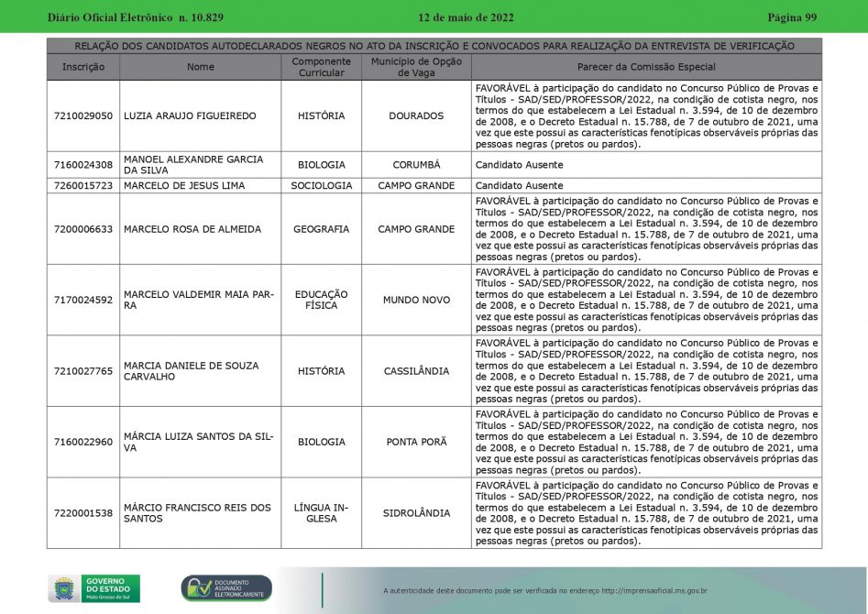
Task: Click inscription number 7210029050
Action: point(83,116)
